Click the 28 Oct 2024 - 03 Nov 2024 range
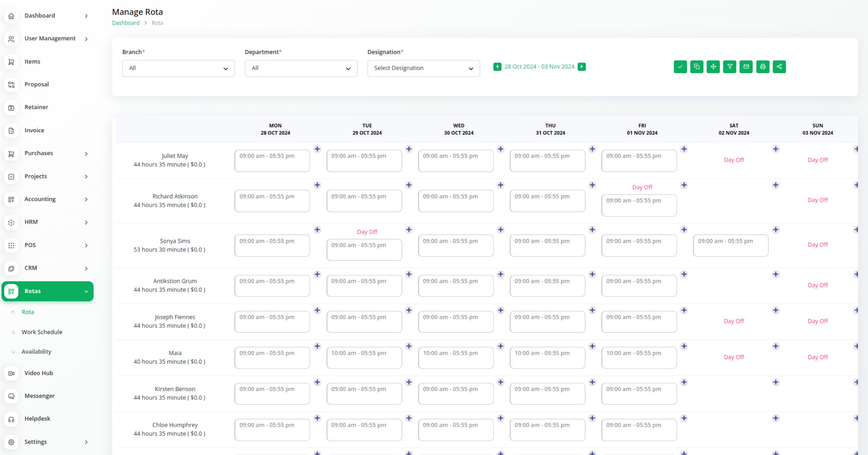The image size is (868, 455). tap(539, 67)
